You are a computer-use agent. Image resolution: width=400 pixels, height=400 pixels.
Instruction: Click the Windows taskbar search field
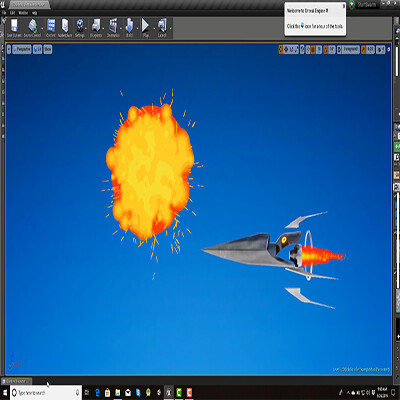[45, 393]
